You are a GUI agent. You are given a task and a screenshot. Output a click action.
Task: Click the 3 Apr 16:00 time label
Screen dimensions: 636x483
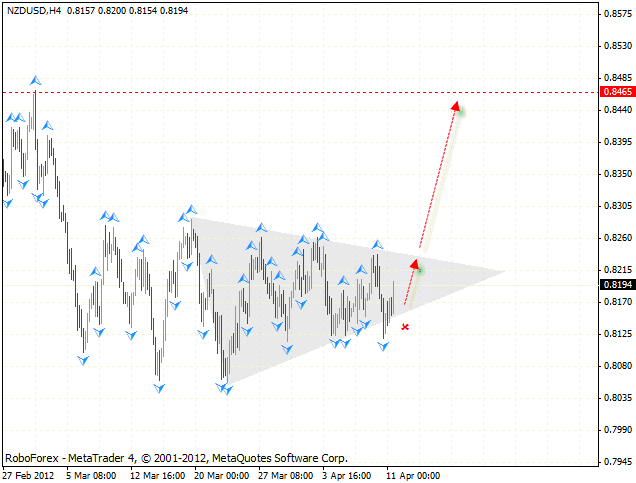346,475
